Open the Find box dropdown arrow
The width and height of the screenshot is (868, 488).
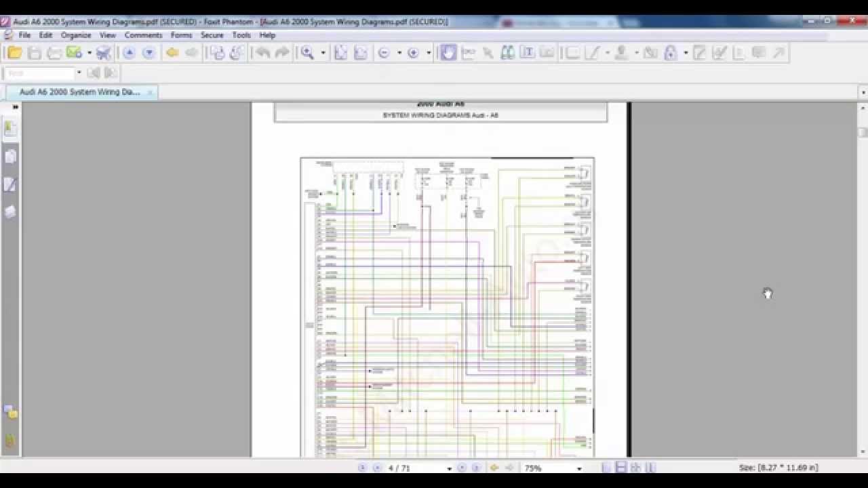[79, 73]
